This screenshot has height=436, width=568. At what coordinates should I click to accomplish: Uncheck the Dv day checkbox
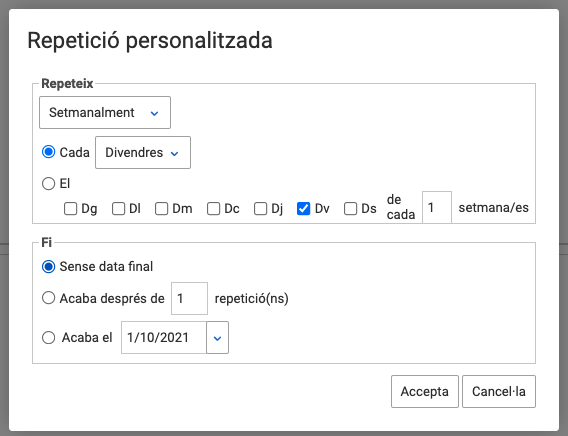[x=304, y=209]
